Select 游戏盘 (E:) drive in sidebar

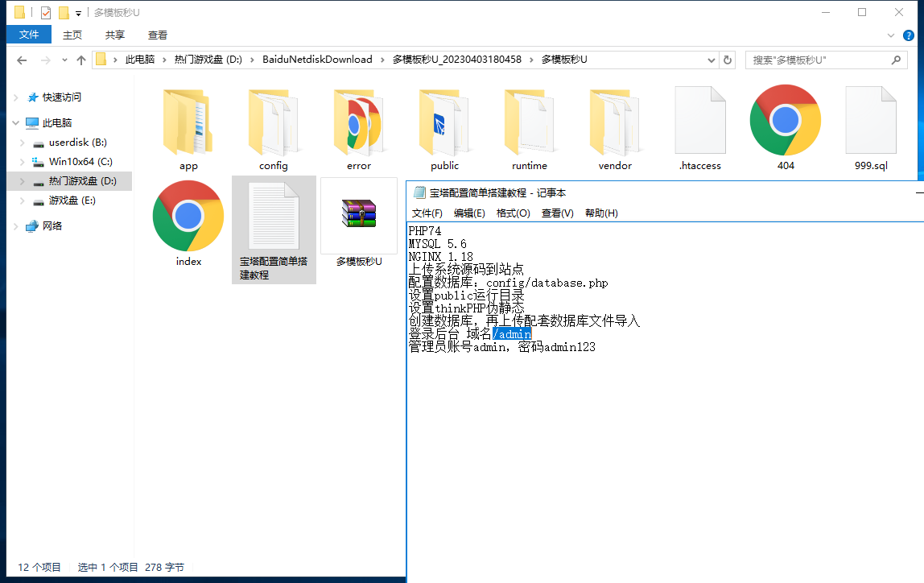point(72,201)
